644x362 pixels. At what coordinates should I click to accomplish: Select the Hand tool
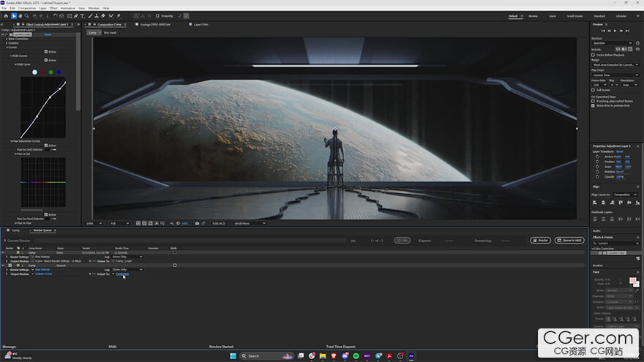[20, 16]
